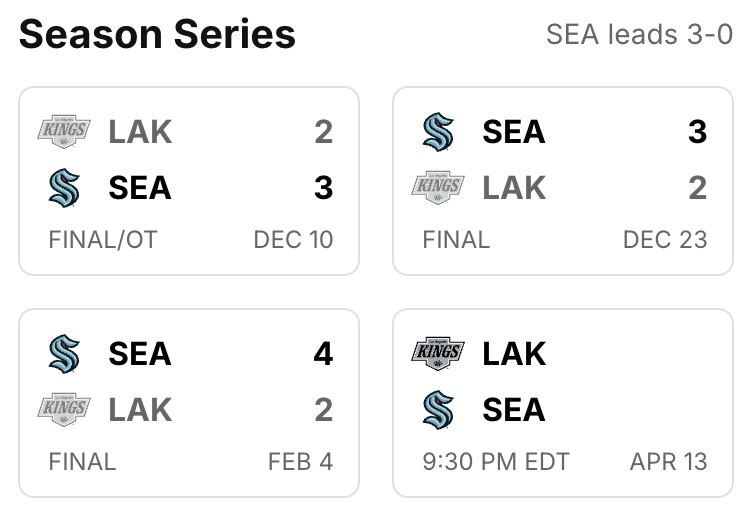Select the LAK team name in Apr 13 game
The width and height of the screenshot is (756, 516).
pyautogui.click(x=514, y=353)
